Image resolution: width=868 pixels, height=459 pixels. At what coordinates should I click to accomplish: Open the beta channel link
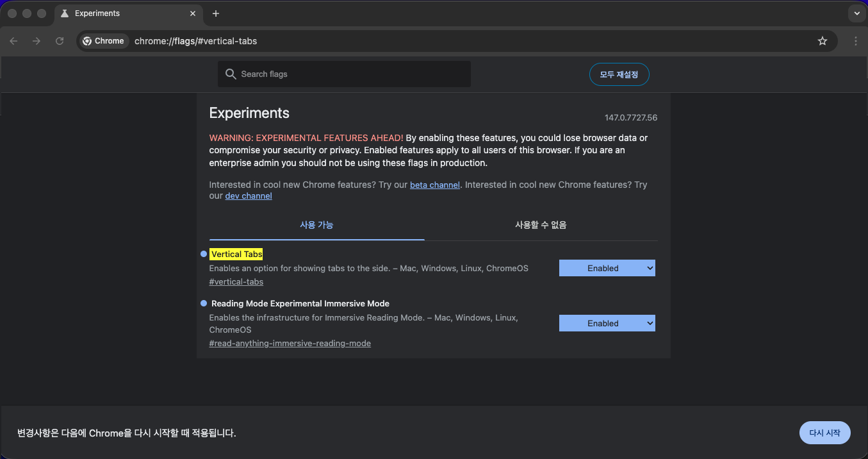coord(435,185)
